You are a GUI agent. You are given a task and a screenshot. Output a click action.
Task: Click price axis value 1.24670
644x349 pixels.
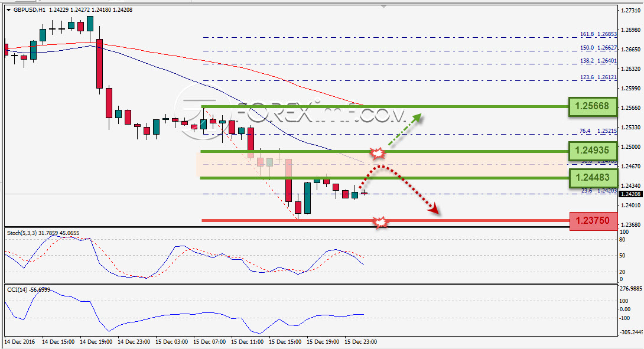631,167
